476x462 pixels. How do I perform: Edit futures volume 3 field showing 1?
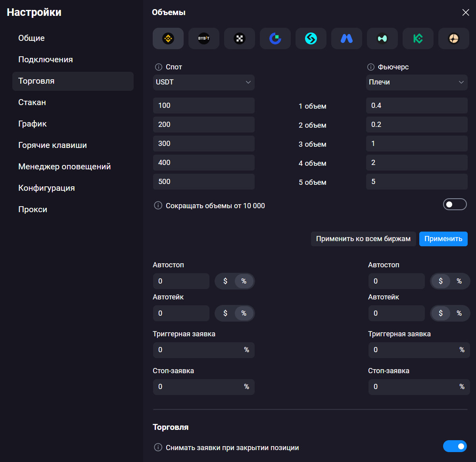click(417, 144)
